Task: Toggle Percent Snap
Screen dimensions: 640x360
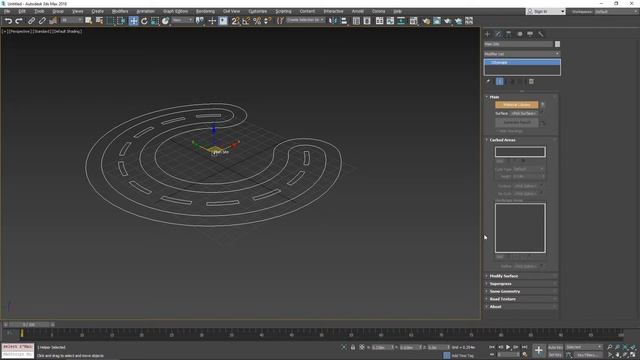Action: click(x=257, y=21)
